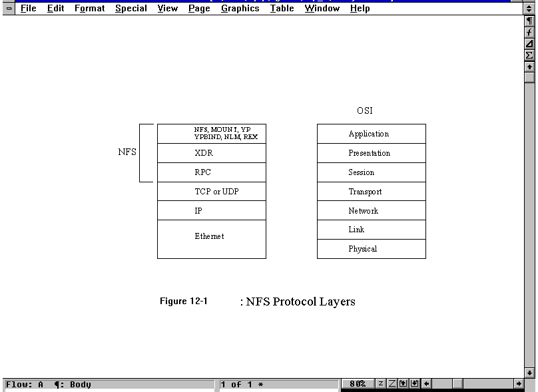
Task: Open the 80% zoom percentage popup
Action: coord(358,384)
